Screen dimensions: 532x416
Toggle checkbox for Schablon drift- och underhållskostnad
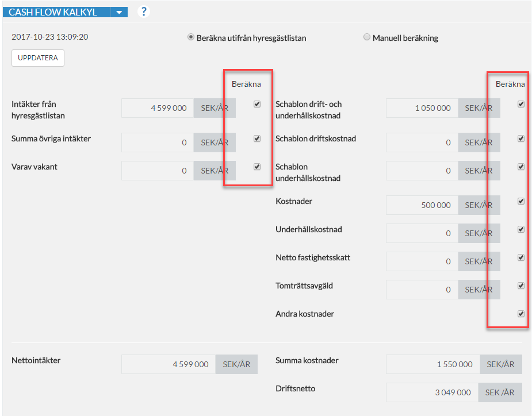click(521, 104)
